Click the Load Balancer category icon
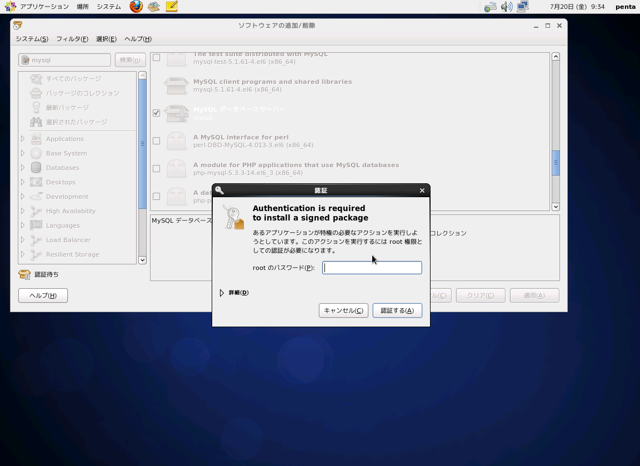 [x=36, y=240]
